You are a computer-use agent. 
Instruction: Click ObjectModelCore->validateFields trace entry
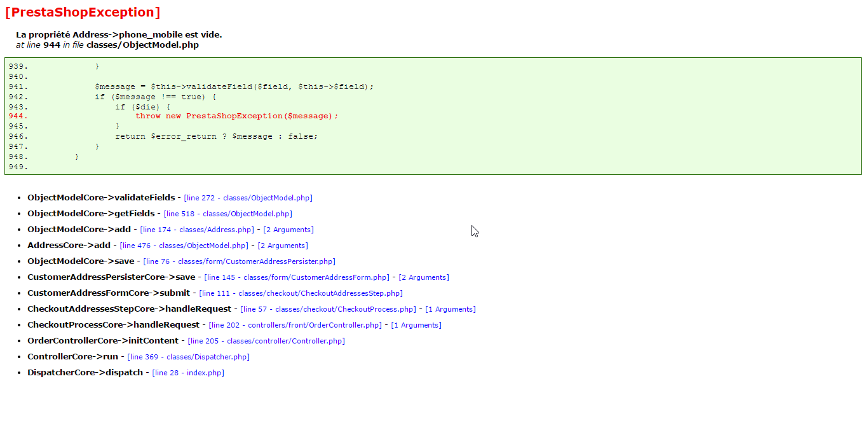[101, 197]
